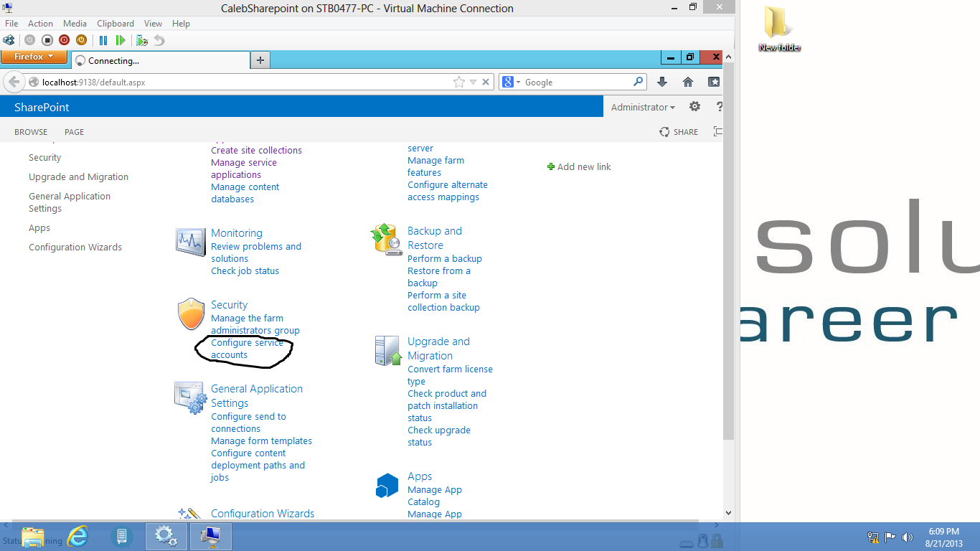Open the Clipboard menu
The width and height of the screenshot is (980, 551).
[116, 24]
